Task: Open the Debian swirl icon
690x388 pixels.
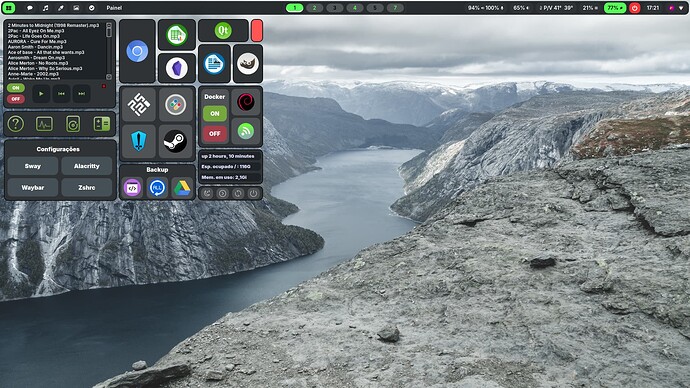Action: pyautogui.click(x=246, y=102)
